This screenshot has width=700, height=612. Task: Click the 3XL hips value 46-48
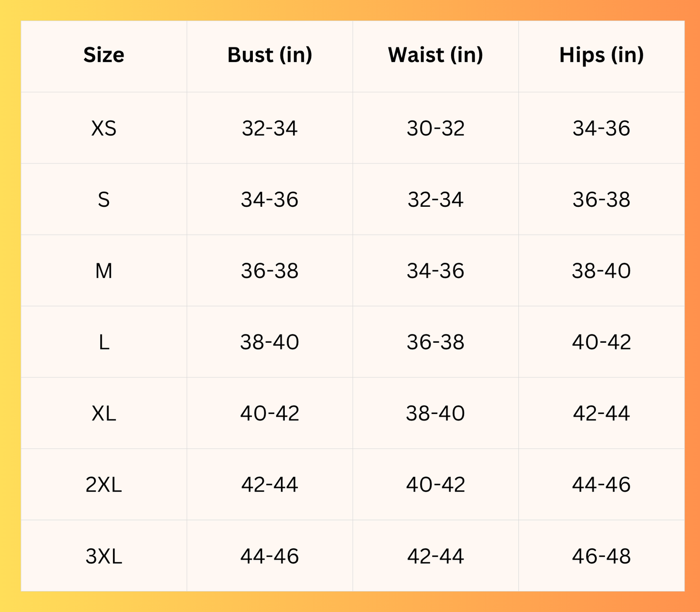pyautogui.click(x=601, y=556)
